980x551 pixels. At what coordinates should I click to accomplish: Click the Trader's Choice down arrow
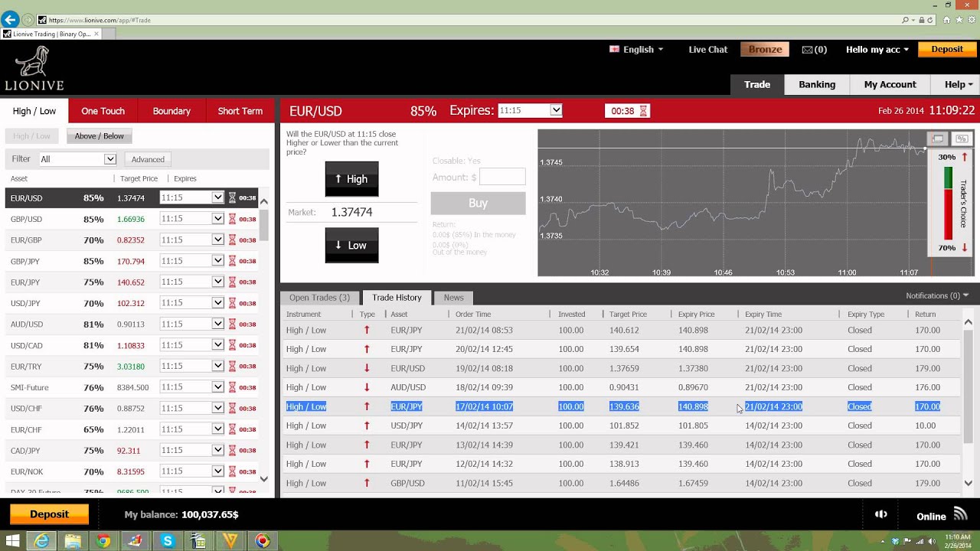pos(965,248)
